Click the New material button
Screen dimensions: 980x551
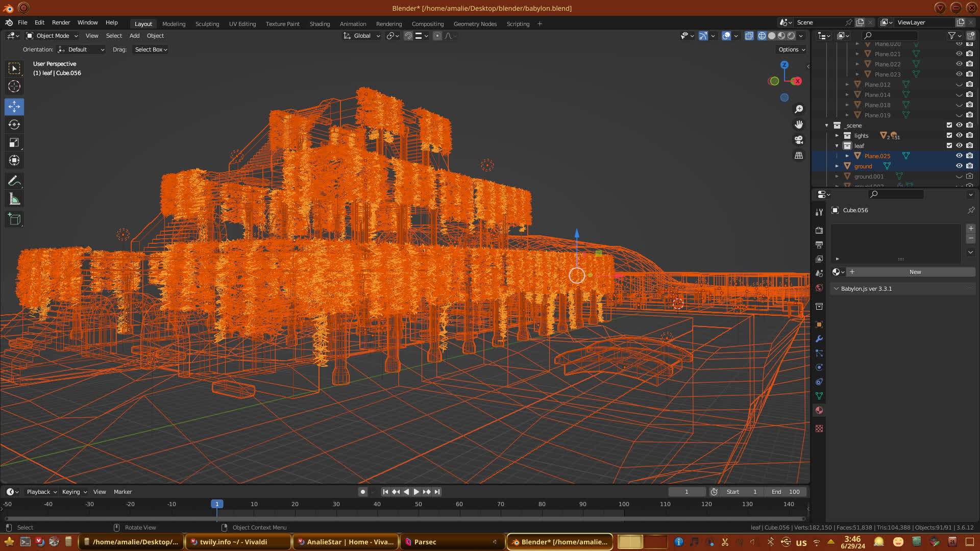point(915,272)
